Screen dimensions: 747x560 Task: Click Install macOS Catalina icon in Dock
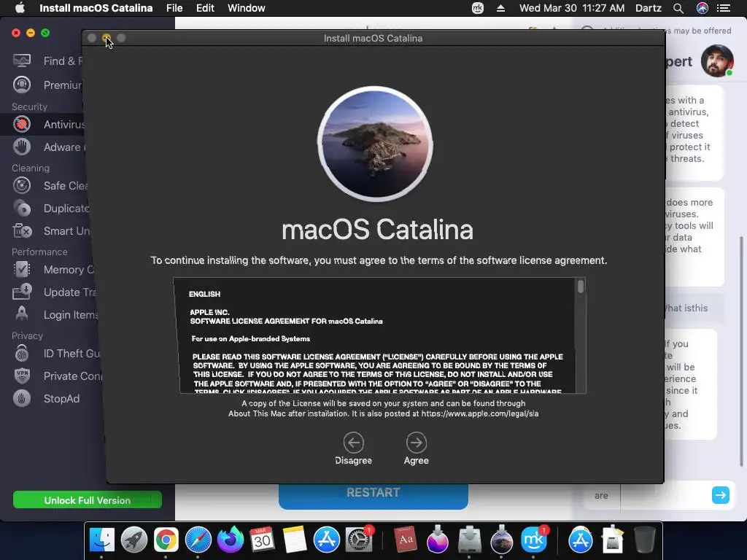pos(501,540)
